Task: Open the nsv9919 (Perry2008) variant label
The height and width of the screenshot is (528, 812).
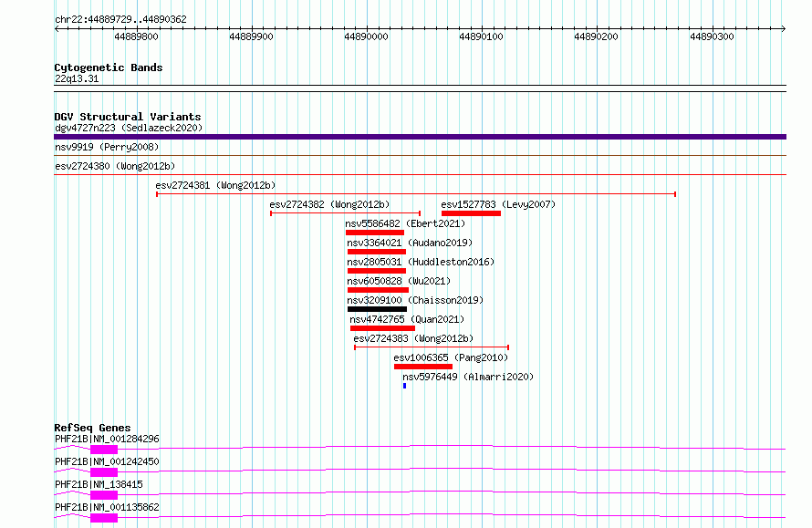Action: click(107, 147)
